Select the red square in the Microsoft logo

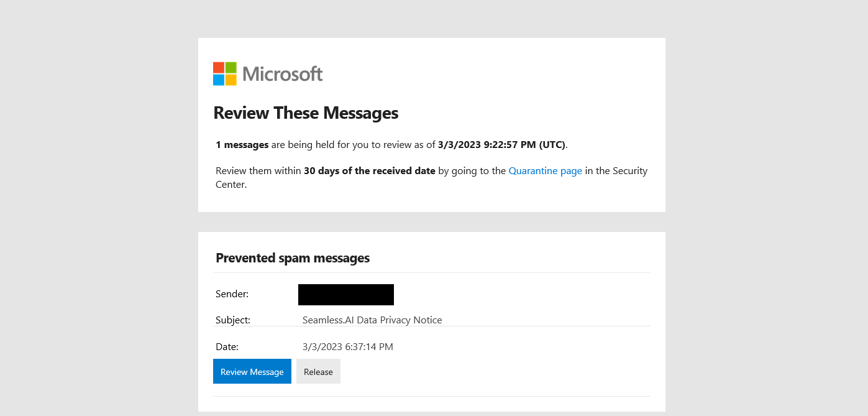click(x=219, y=68)
